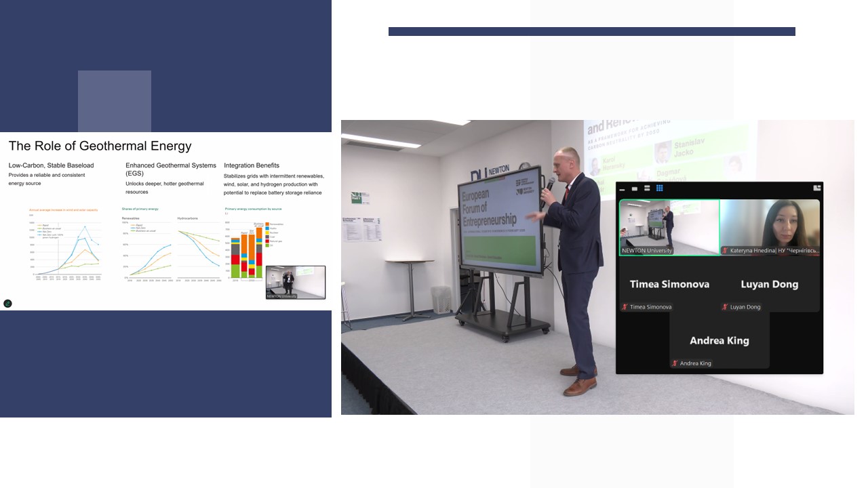Switch to the blue grid gallery view icon
This screenshot has height=488, width=868.
coord(659,188)
